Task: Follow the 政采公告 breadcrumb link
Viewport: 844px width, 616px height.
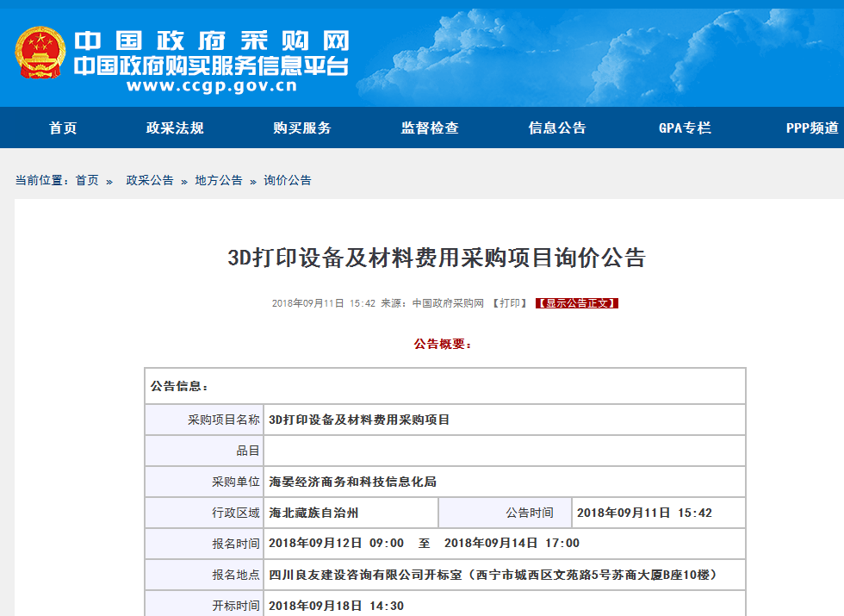Action: tap(150, 180)
